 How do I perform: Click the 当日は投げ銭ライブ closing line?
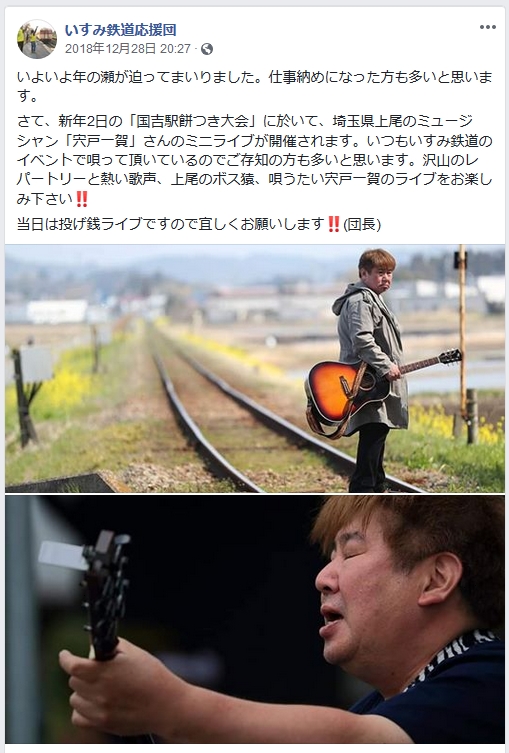click(199, 224)
